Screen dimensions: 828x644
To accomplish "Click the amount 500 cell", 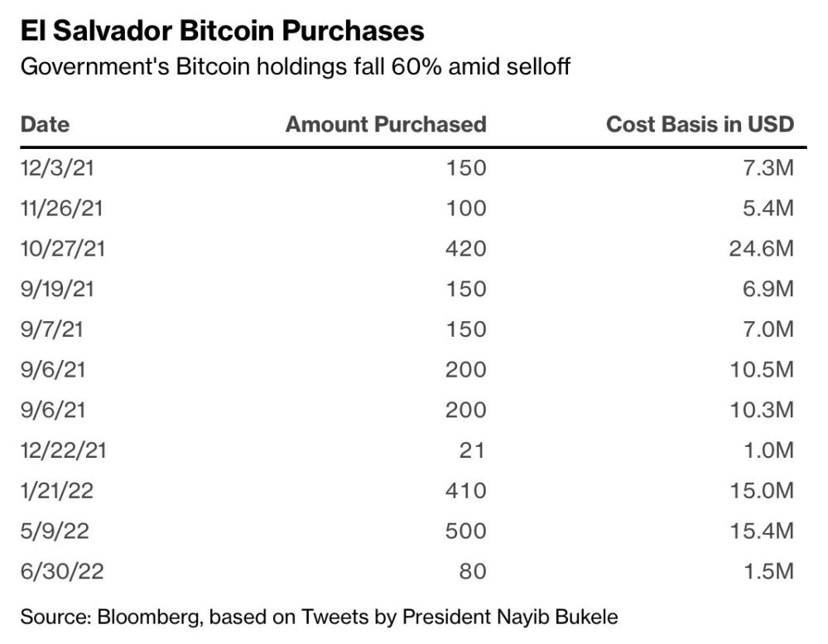I will (466, 531).
